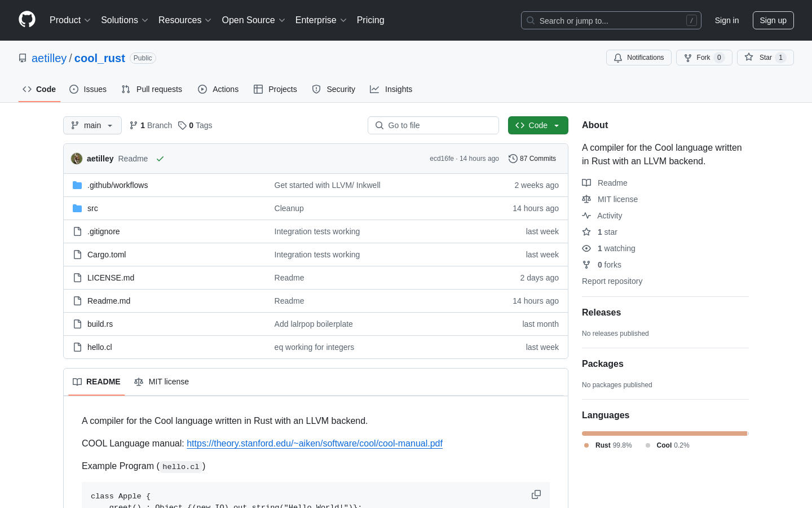Switch to the Projects tab
Viewport: 812px width, 508px height.
click(275, 89)
